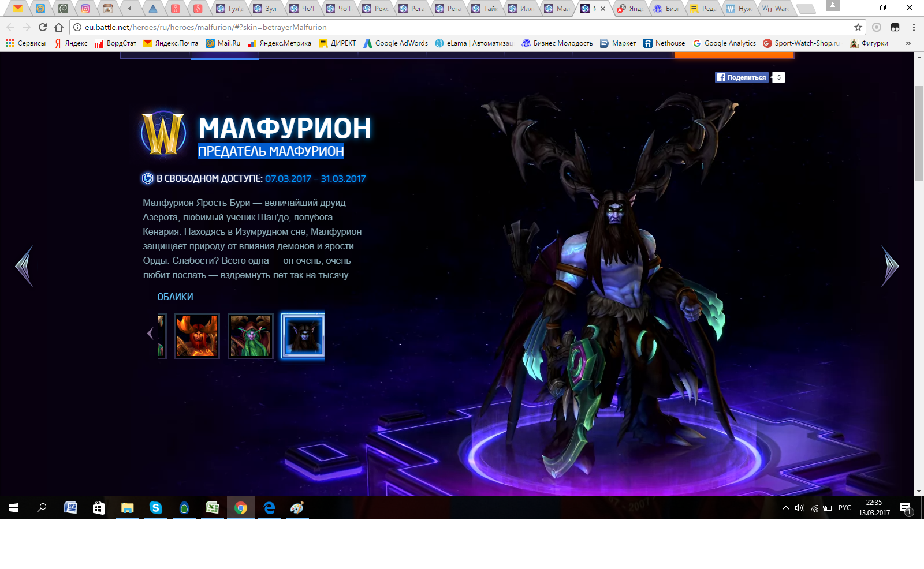The image size is (924, 569).
Task: Go to the browser home page
Action: click(x=59, y=27)
